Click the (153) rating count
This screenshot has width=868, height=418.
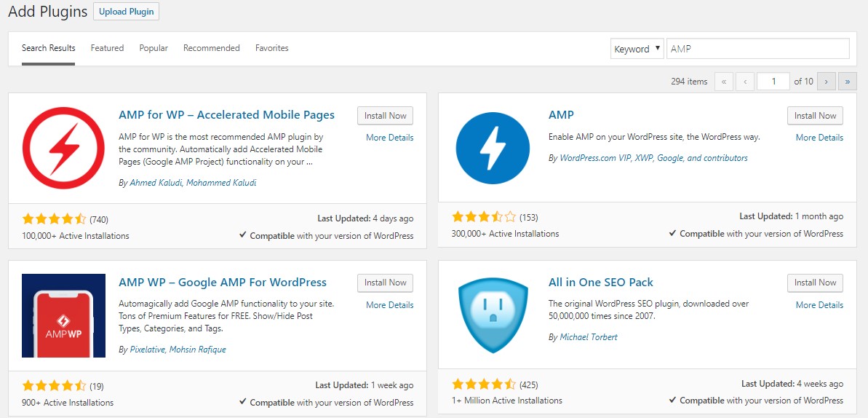click(x=529, y=217)
